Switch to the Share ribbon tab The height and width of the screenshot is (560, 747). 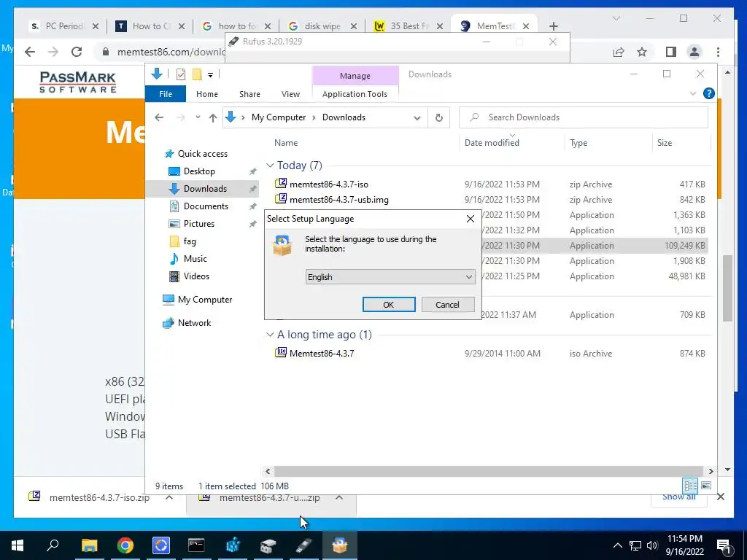249,94
